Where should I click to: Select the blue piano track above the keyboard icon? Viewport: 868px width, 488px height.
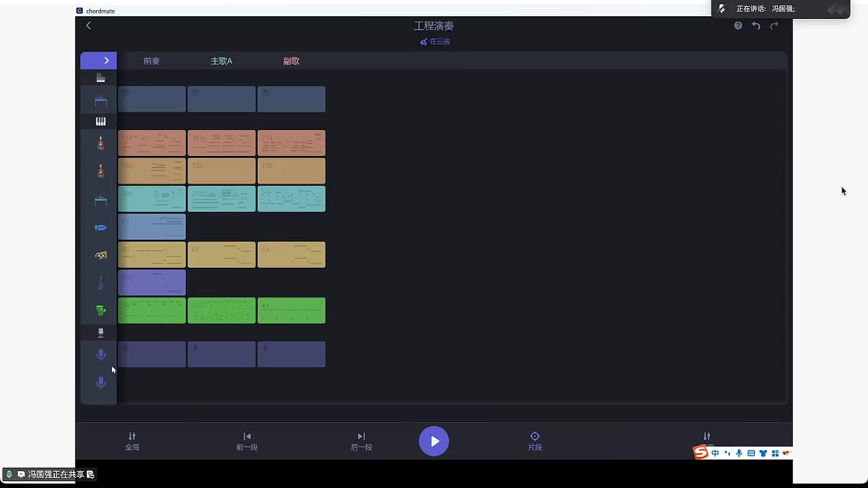[100, 102]
